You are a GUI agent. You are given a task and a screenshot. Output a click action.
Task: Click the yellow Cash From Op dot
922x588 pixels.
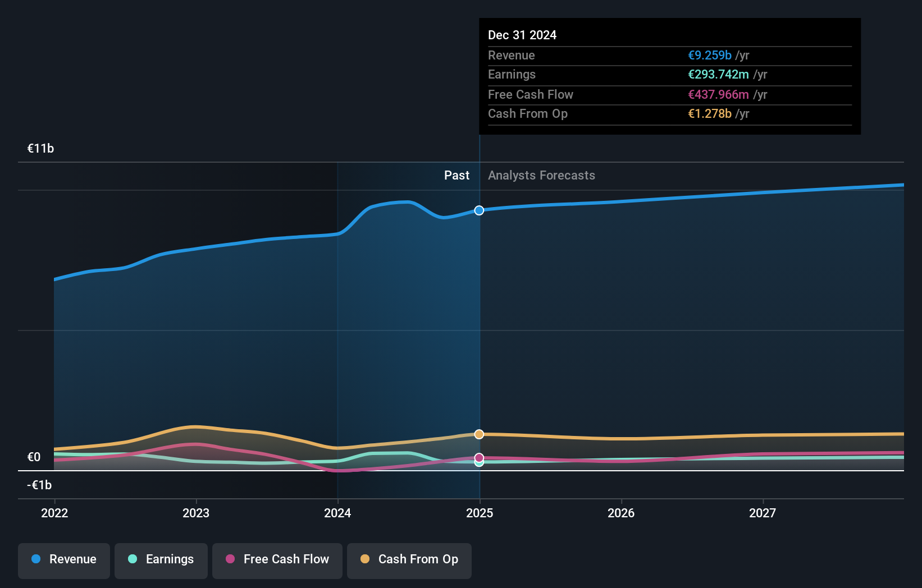click(x=366, y=559)
